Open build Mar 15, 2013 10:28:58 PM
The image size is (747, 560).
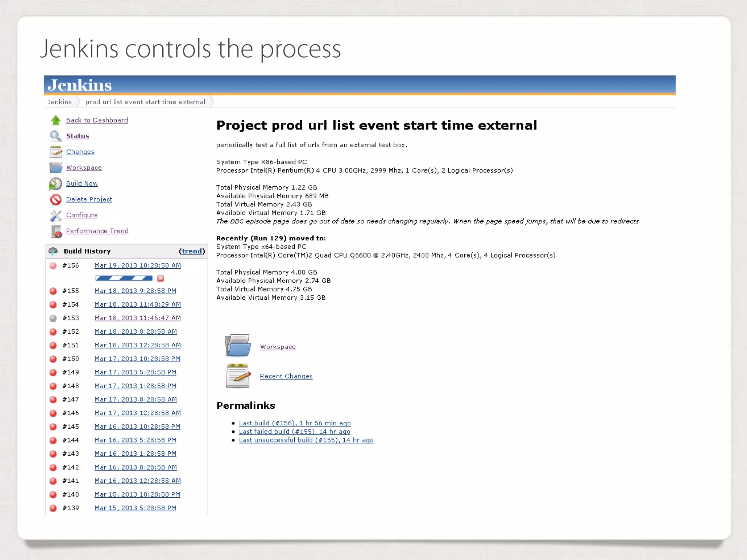click(138, 494)
